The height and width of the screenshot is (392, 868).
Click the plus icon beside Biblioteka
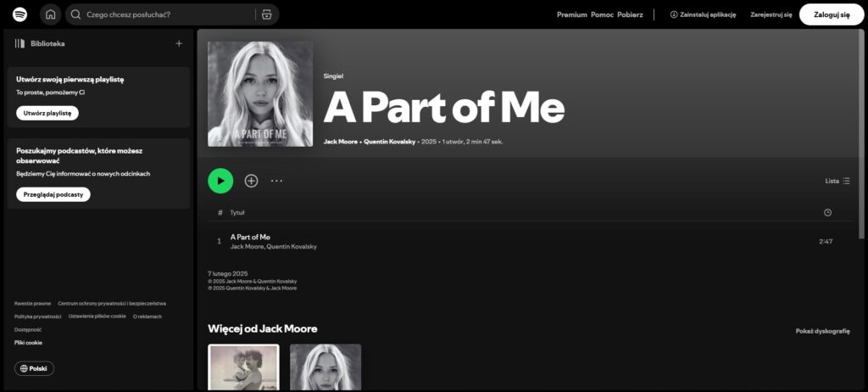click(x=178, y=43)
